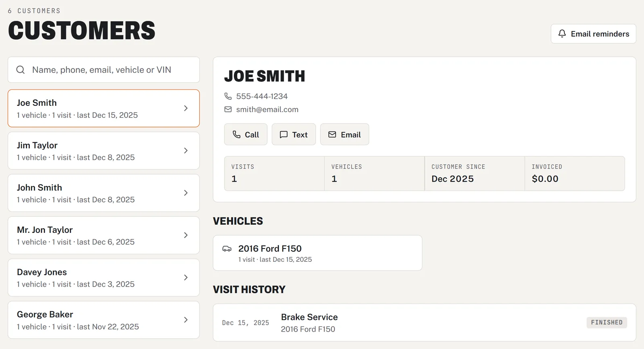644x349 pixels.
Task: Click the envelope icon on the Email button
Action: (332, 134)
